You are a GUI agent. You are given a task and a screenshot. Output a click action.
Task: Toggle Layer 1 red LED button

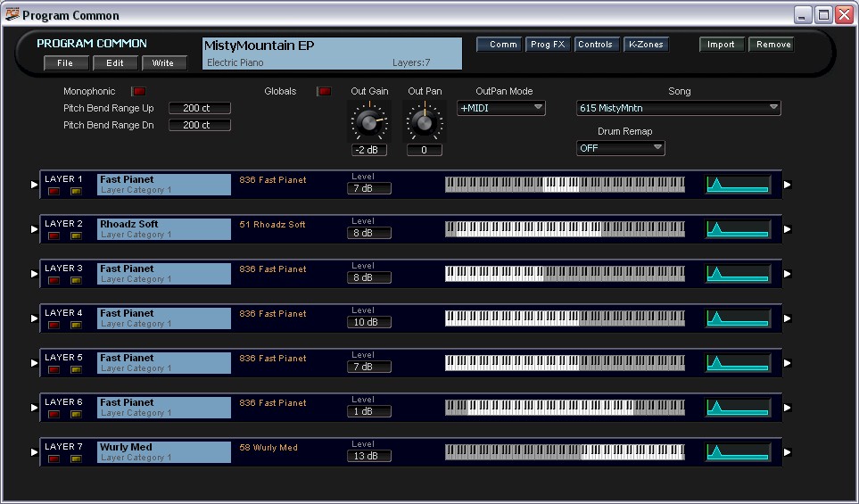(x=54, y=191)
